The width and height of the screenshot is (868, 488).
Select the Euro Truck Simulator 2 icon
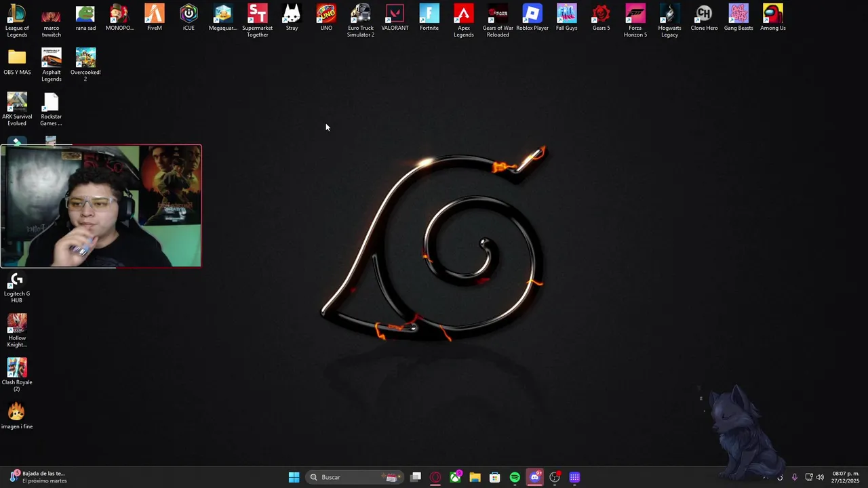click(361, 21)
